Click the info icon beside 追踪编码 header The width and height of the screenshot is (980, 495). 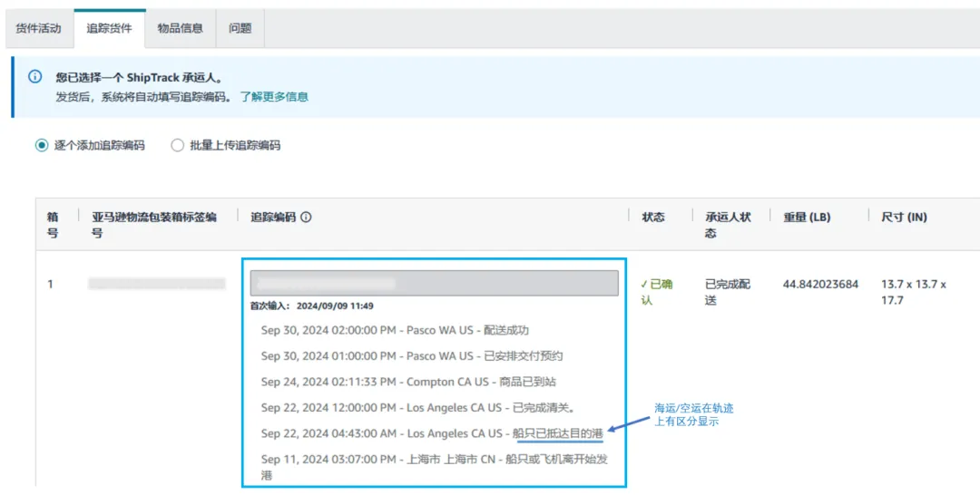click(306, 218)
